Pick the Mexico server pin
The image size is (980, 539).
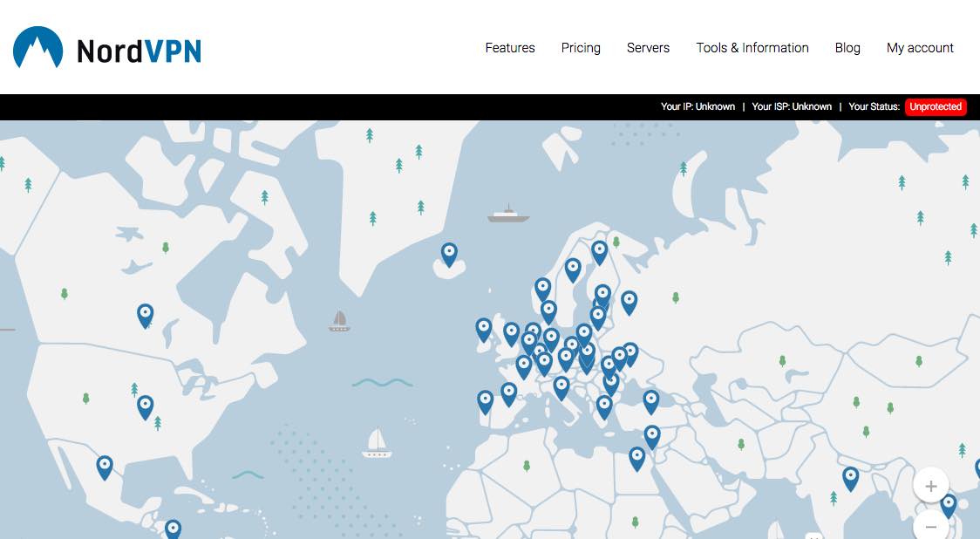pyautogui.click(x=105, y=467)
